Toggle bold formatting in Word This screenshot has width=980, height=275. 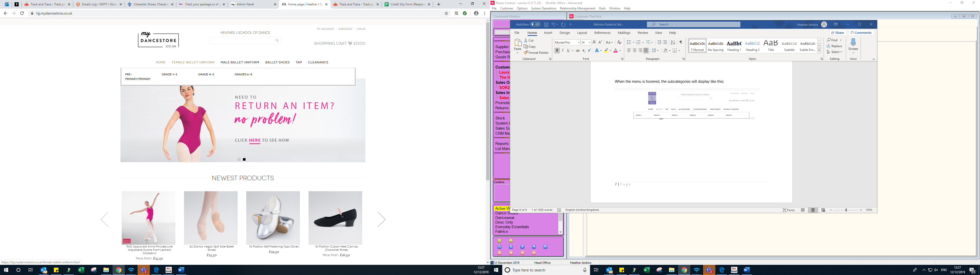tap(557, 50)
